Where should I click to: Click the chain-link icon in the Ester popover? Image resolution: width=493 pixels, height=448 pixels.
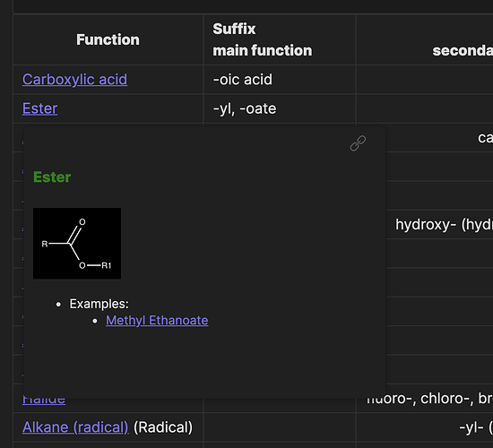point(358,143)
